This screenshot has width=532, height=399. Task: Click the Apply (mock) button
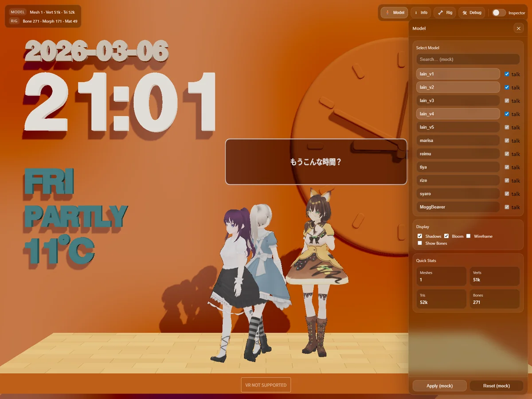coord(439,386)
